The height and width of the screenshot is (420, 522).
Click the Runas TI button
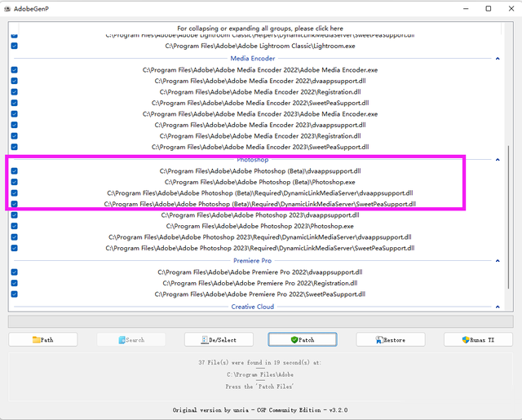[x=478, y=340]
